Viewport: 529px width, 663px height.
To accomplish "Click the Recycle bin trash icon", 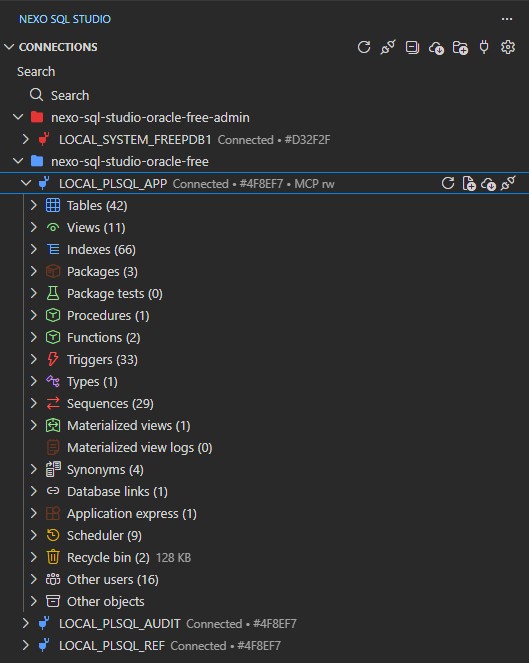I will [53, 557].
